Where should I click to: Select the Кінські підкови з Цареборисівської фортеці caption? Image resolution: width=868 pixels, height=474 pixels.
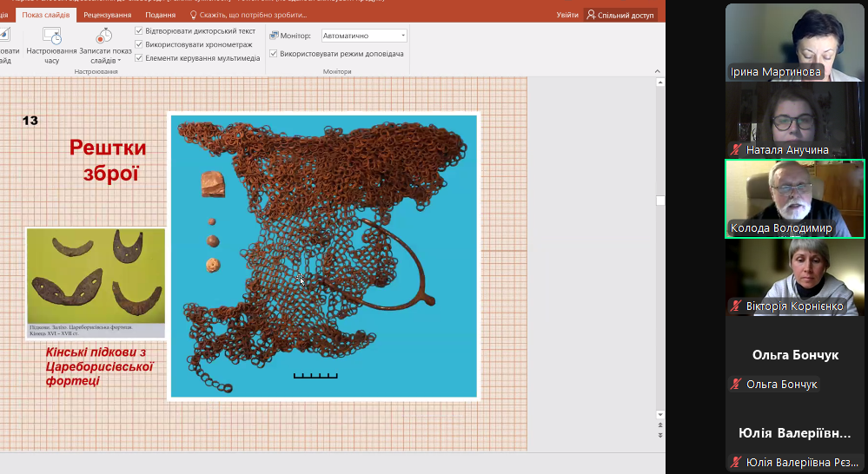(99, 366)
